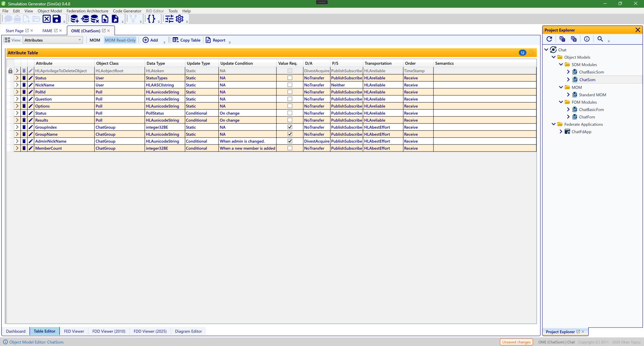Click the document with star icon

point(115,19)
